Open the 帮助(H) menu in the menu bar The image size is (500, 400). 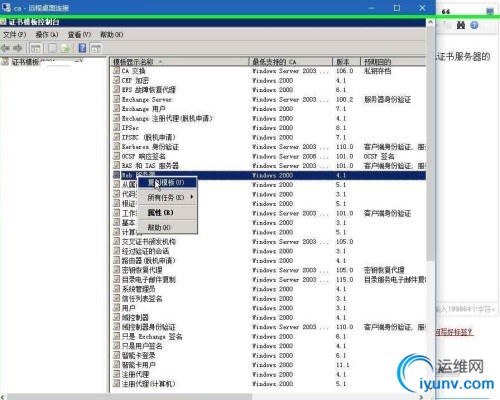pyautogui.click(x=111, y=35)
